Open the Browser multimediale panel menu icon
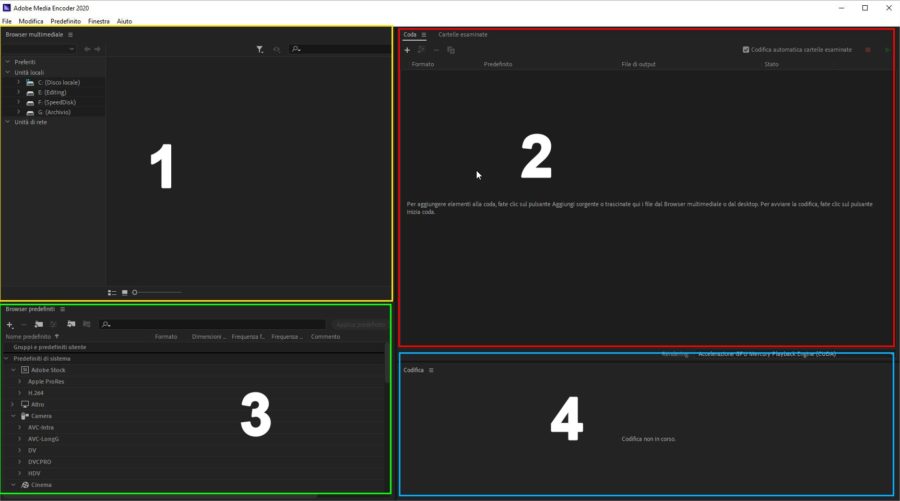Screen dimensions: 900x501 pyautogui.click(x=71, y=35)
